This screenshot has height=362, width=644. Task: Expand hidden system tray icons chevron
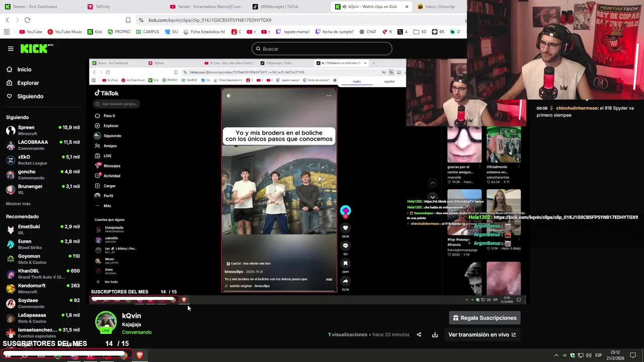pyautogui.click(x=556, y=355)
